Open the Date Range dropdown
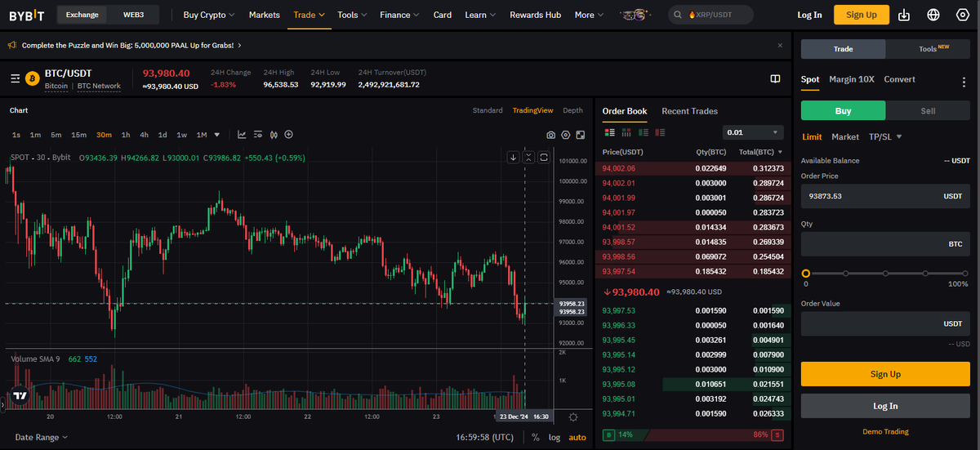 [x=42, y=438]
